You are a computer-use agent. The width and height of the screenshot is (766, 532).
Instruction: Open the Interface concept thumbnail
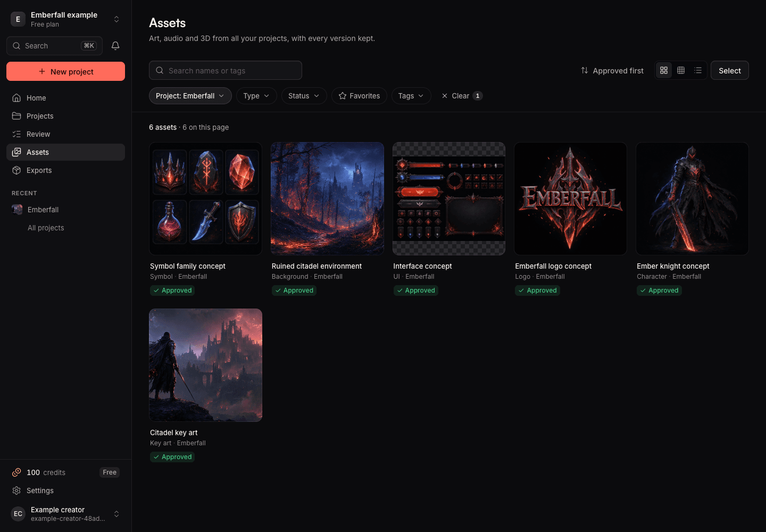[449, 198]
